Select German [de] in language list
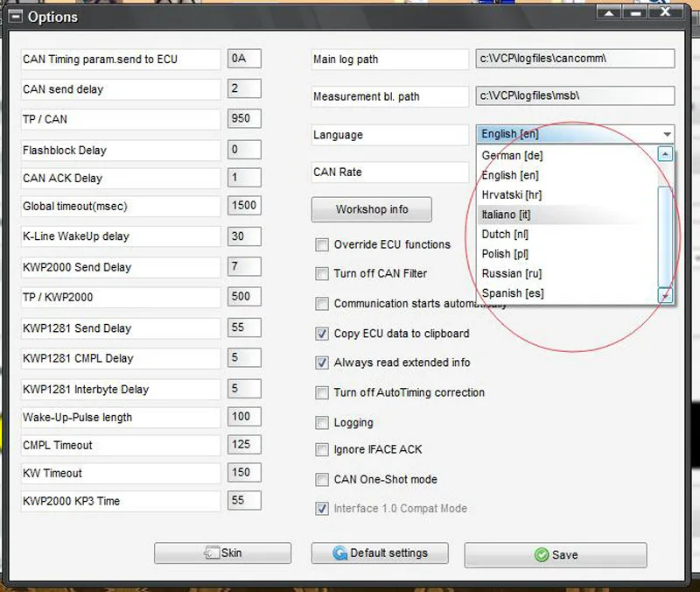 [567, 156]
